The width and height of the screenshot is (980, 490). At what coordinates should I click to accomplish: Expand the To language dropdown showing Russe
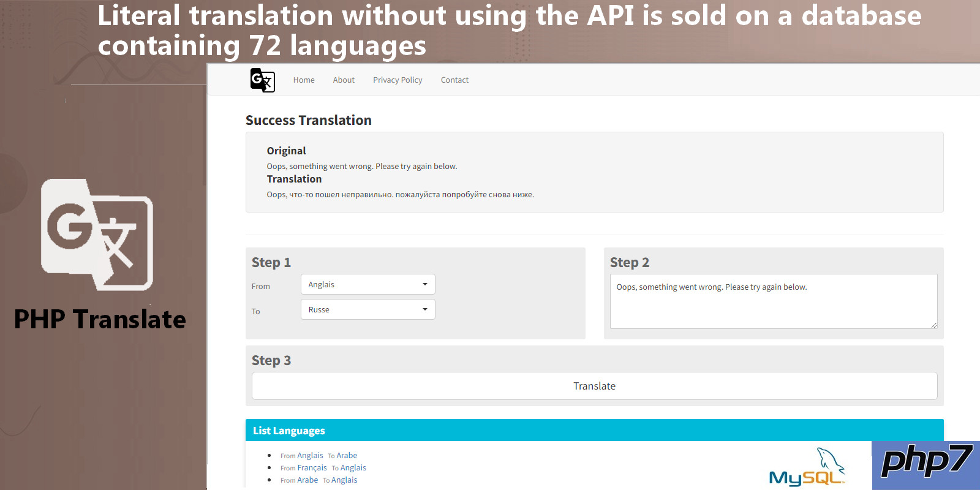click(367, 309)
